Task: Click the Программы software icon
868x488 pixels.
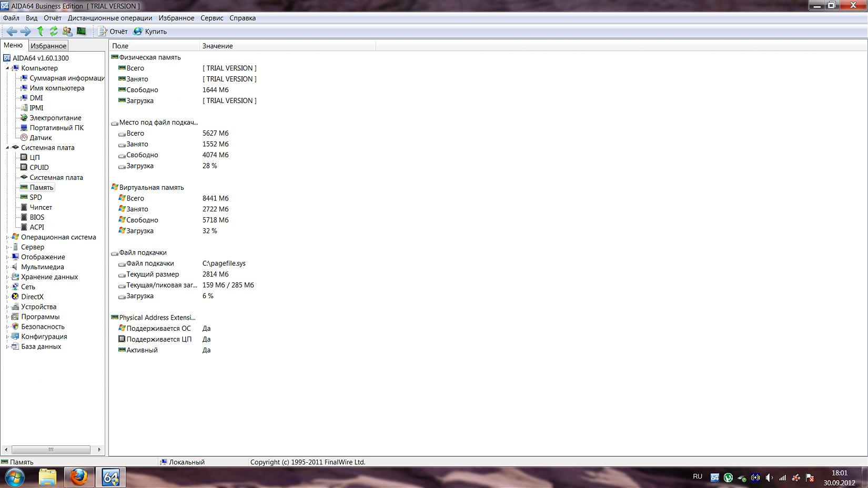Action: tap(15, 317)
